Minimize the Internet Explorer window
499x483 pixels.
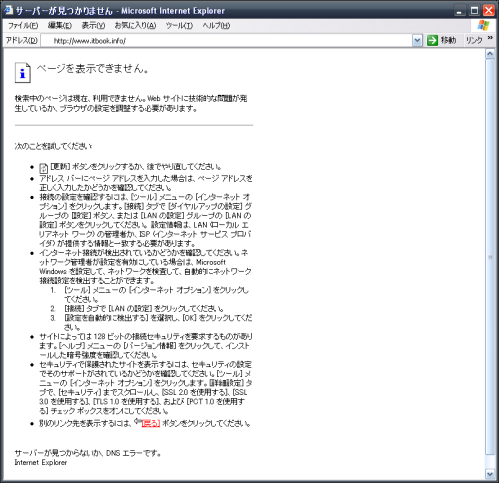[x=459, y=11]
